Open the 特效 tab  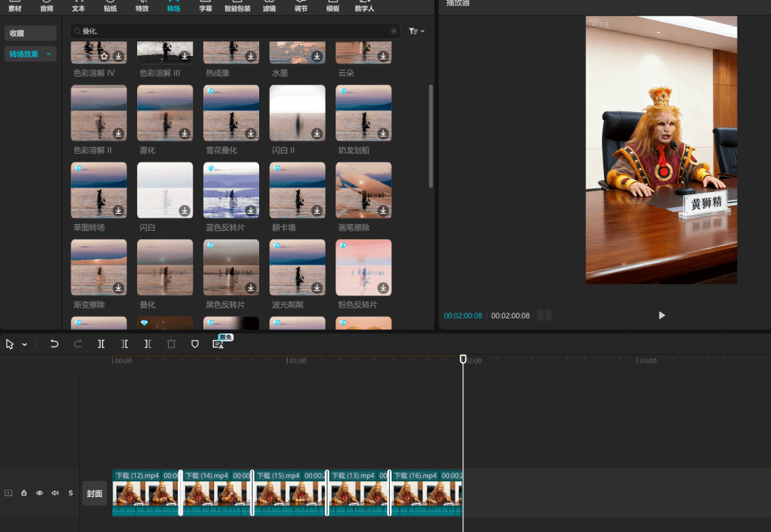pos(142,6)
